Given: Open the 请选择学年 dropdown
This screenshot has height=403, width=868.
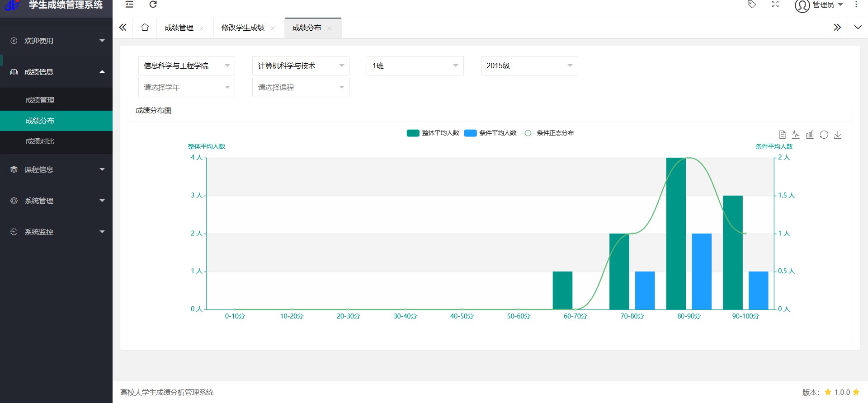Looking at the screenshot, I should tap(186, 88).
